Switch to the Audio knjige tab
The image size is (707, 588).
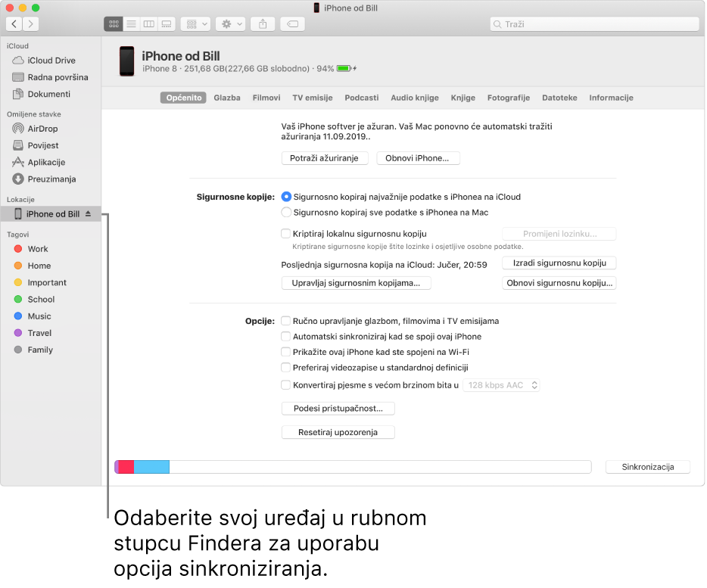(x=415, y=98)
